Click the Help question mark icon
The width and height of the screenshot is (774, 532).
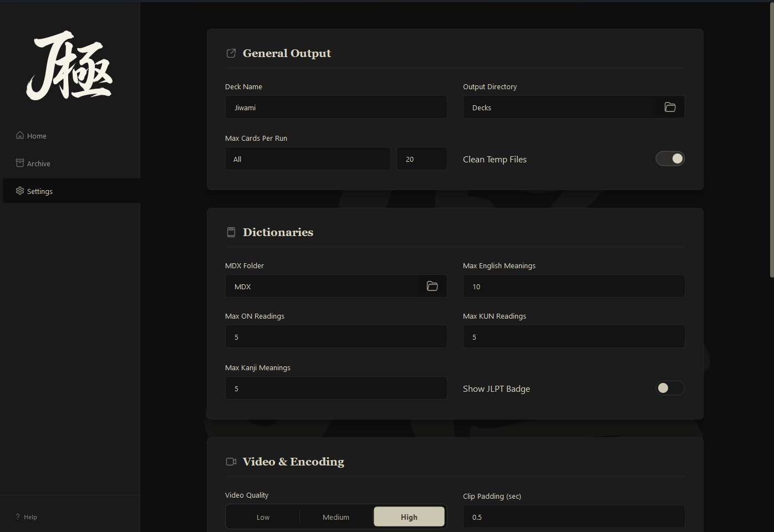pos(17,516)
